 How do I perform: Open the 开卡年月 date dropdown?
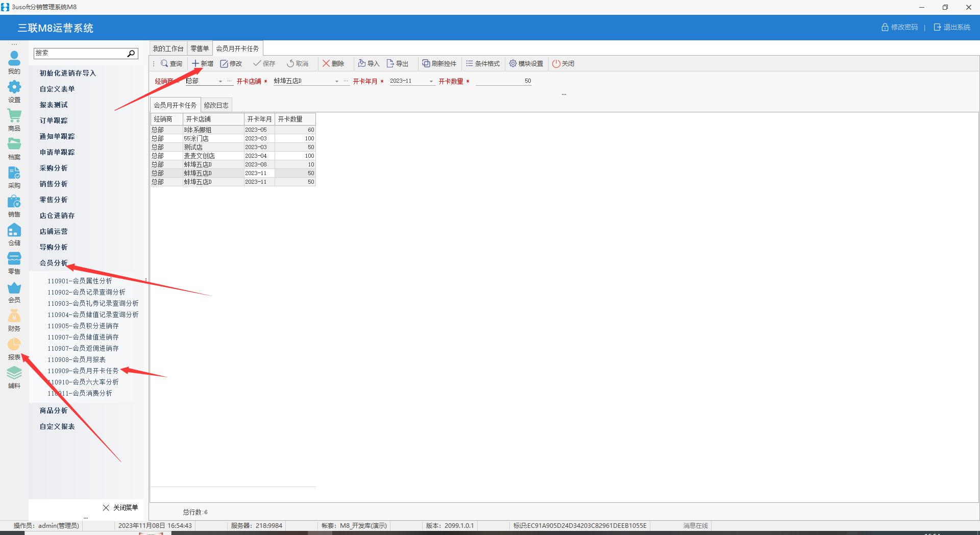431,81
